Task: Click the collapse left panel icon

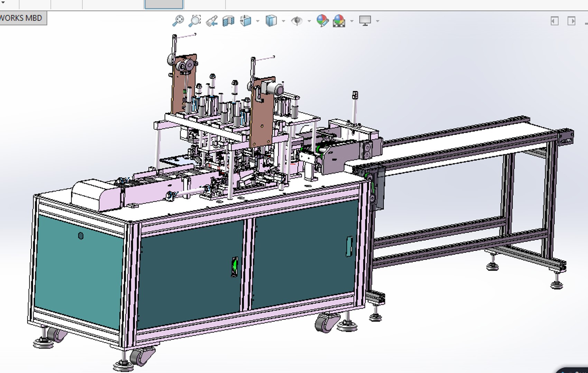Action: 554,21
